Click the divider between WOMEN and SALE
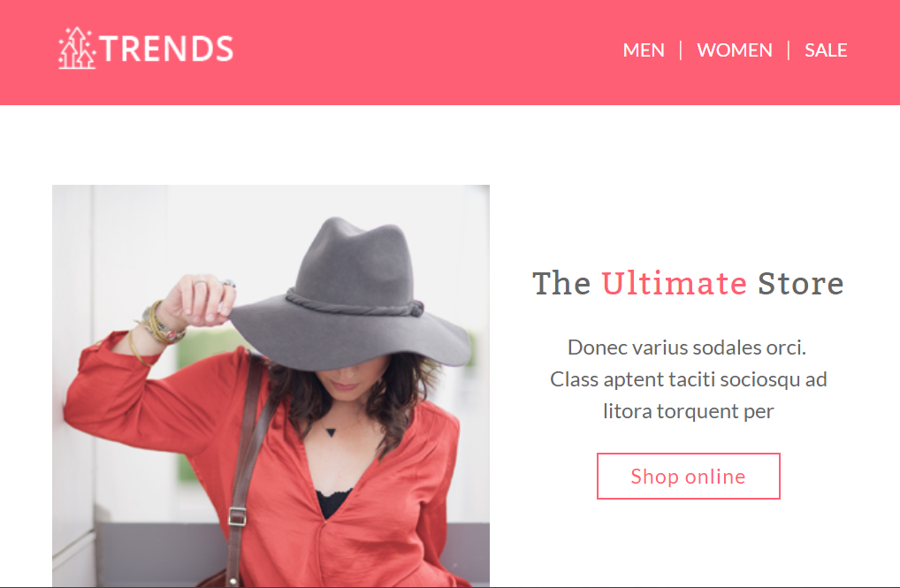Image resolution: width=900 pixels, height=588 pixels. point(789,50)
